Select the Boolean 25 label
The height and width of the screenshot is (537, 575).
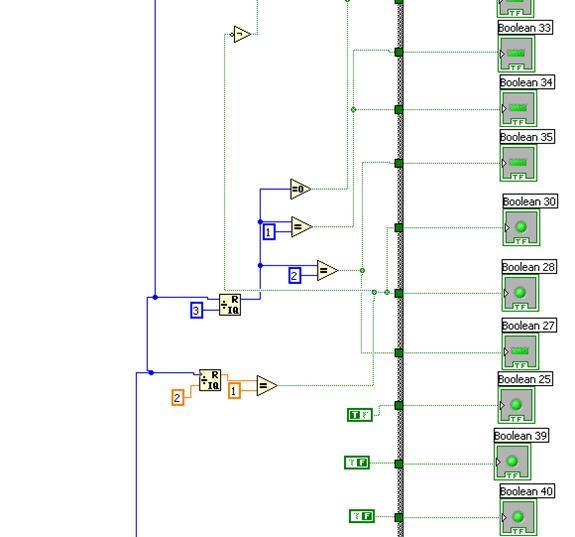coord(525,379)
